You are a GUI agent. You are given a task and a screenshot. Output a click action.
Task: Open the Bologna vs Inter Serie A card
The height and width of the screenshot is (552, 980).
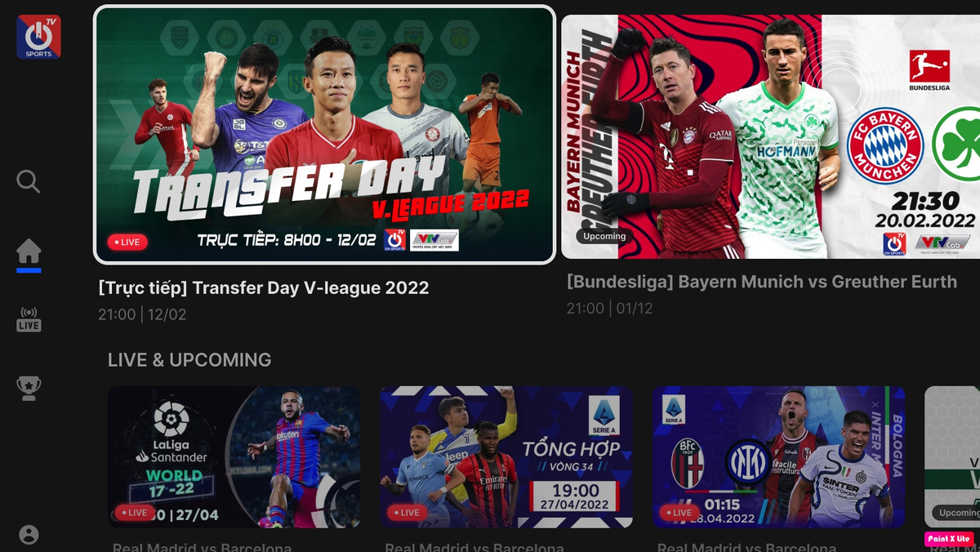pos(778,457)
